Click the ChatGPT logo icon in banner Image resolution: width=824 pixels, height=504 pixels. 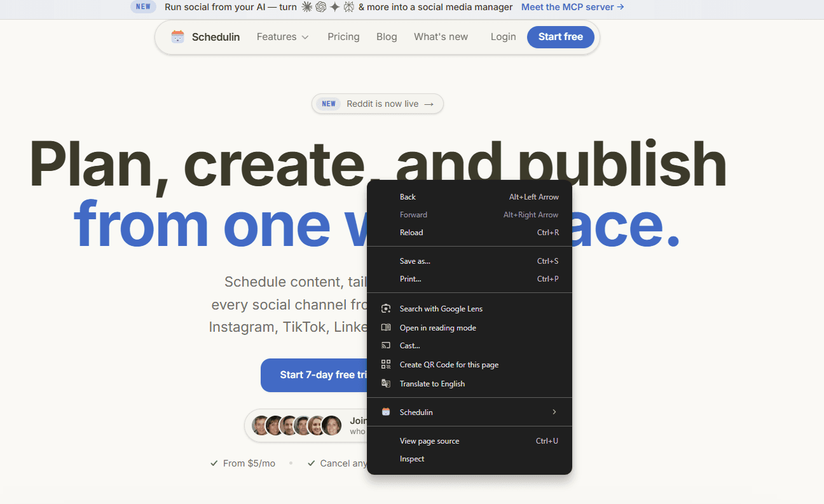pos(320,7)
